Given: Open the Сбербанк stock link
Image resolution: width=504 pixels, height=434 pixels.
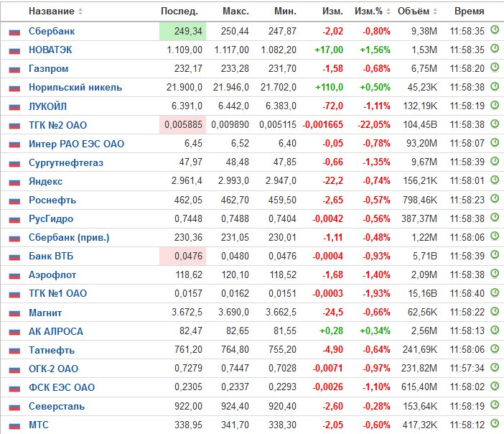Looking at the screenshot, I should (x=52, y=31).
